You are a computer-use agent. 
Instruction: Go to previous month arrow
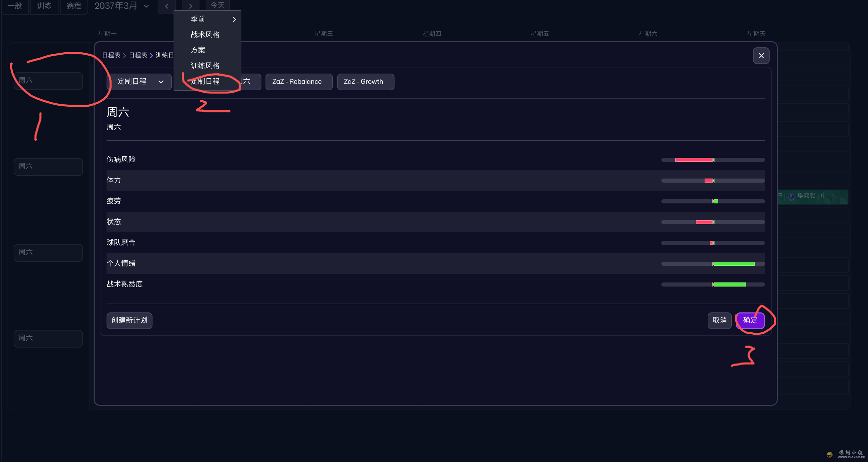click(x=166, y=6)
